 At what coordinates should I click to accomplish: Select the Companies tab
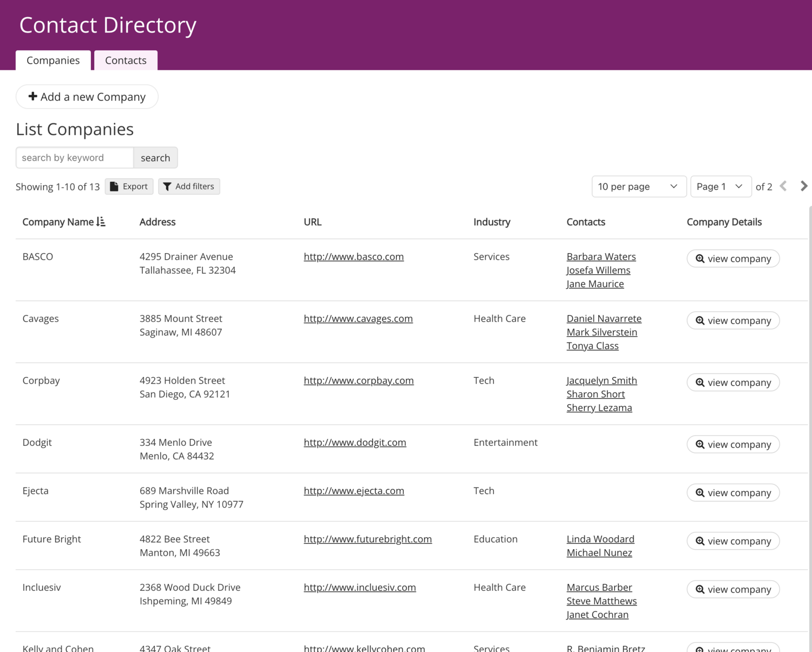53,60
